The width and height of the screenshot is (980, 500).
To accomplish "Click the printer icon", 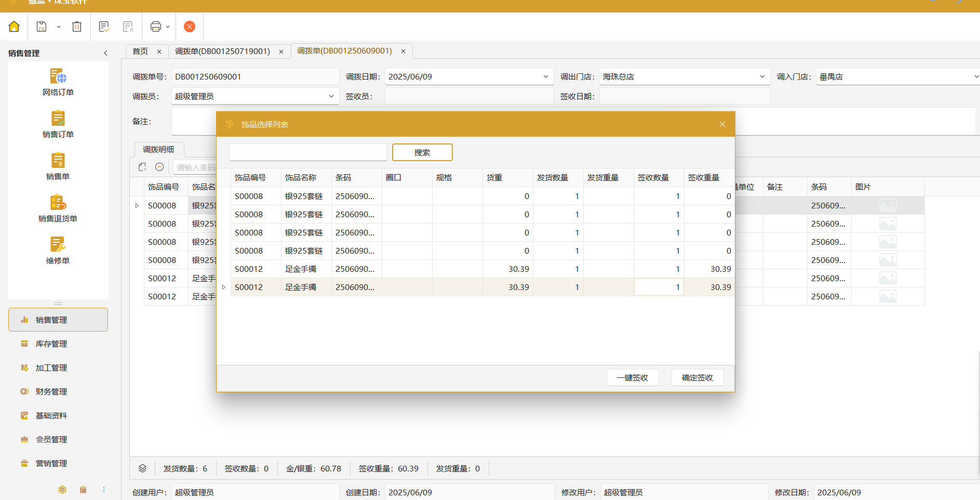I will [x=155, y=27].
